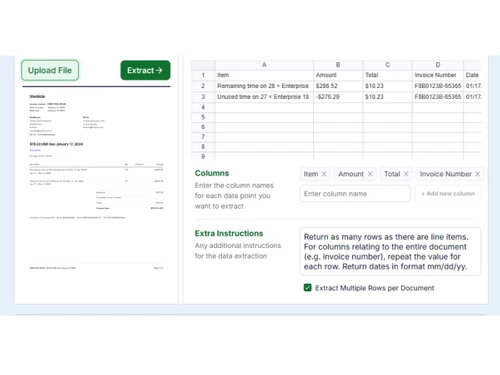The height and width of the screenshot is (375, 500).
Task: Select row 8 header in spreadsheet
Action: 203,147
